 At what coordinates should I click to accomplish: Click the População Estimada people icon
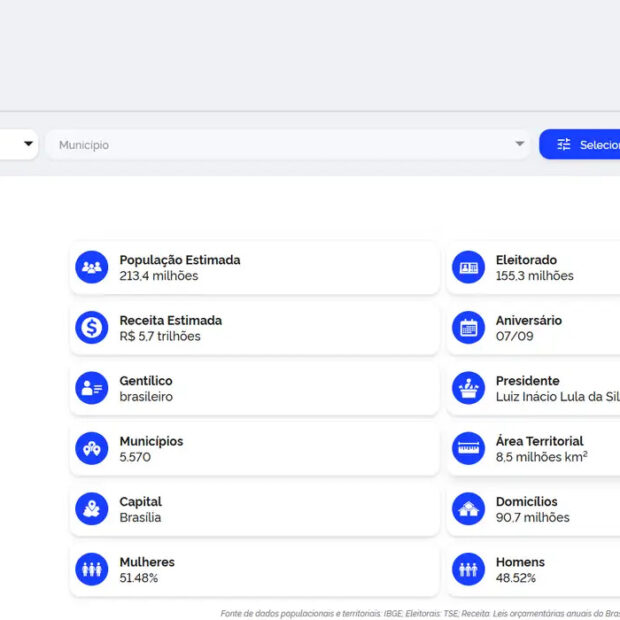92,267
